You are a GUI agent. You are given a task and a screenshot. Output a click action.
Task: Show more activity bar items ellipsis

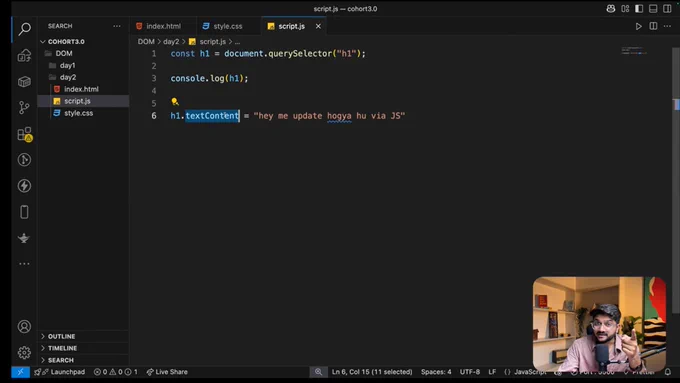[x=24, y=264]
